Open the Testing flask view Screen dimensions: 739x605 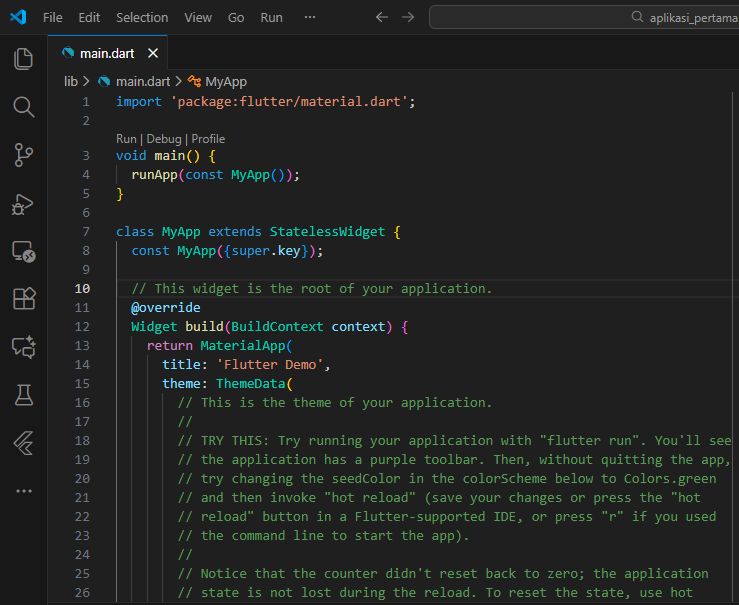(24, 395)
